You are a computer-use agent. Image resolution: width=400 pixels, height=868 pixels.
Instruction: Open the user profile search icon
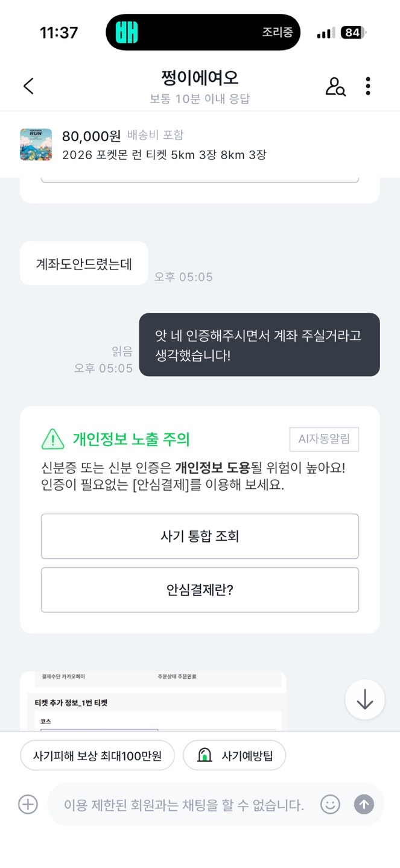(x=335, y=86)
